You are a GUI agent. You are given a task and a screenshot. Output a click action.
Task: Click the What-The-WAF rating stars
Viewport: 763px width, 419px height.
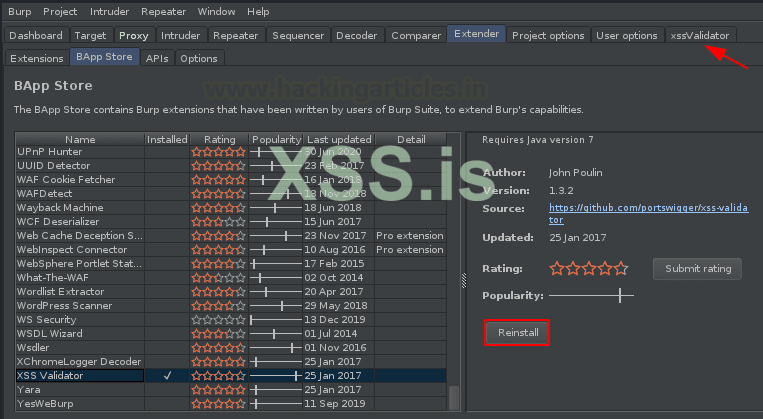pos(218,277)
